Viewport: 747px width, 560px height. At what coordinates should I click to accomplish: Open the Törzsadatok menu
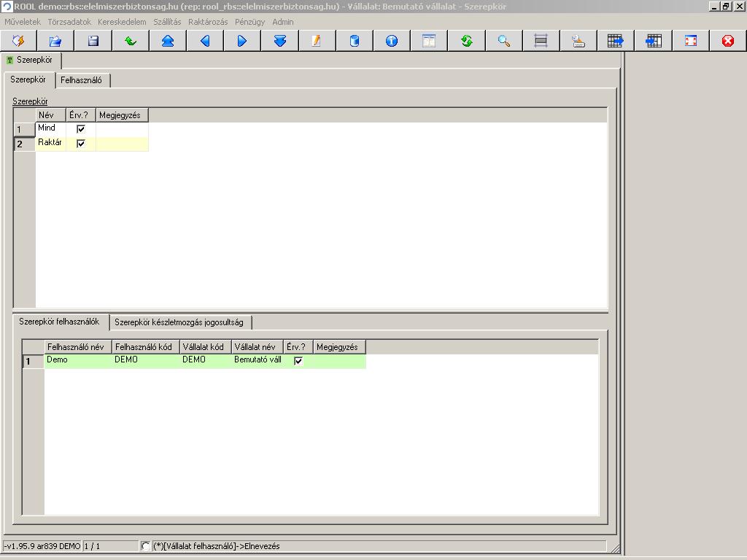coord(69,22)
